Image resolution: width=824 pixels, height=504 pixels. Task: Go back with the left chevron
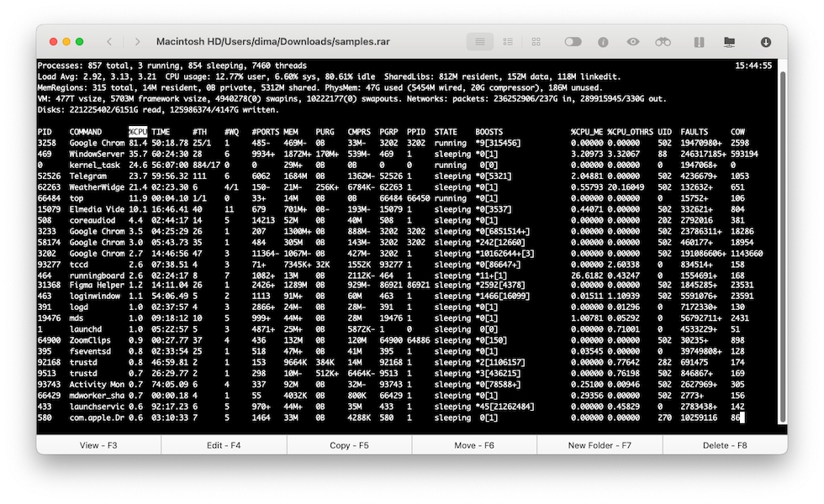[109, 41]
